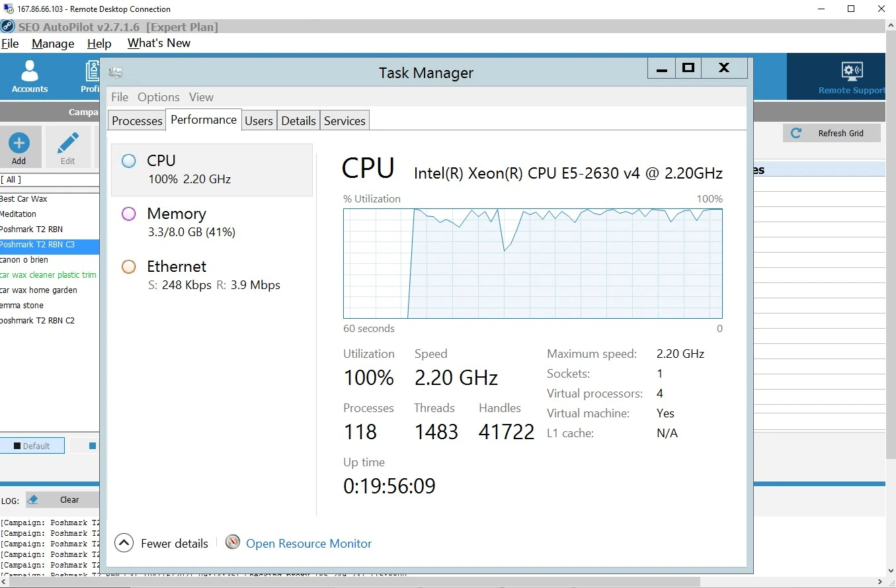Click the horizontal scrollbar right arrow
Screen dimensions: 896x588
point(880,582)
